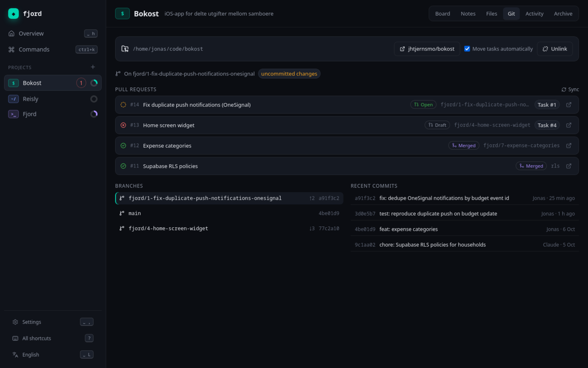
Task: Open external link for pull request #12
Action: click(x=569, y=145)
